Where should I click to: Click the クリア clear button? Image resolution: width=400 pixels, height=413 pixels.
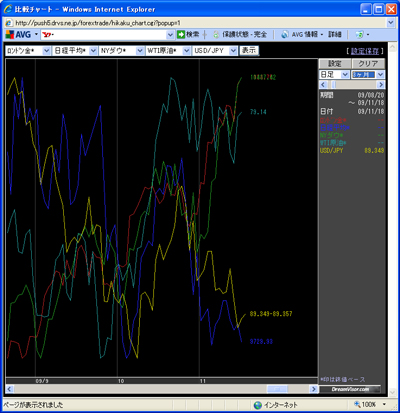[x=368, y=63]
